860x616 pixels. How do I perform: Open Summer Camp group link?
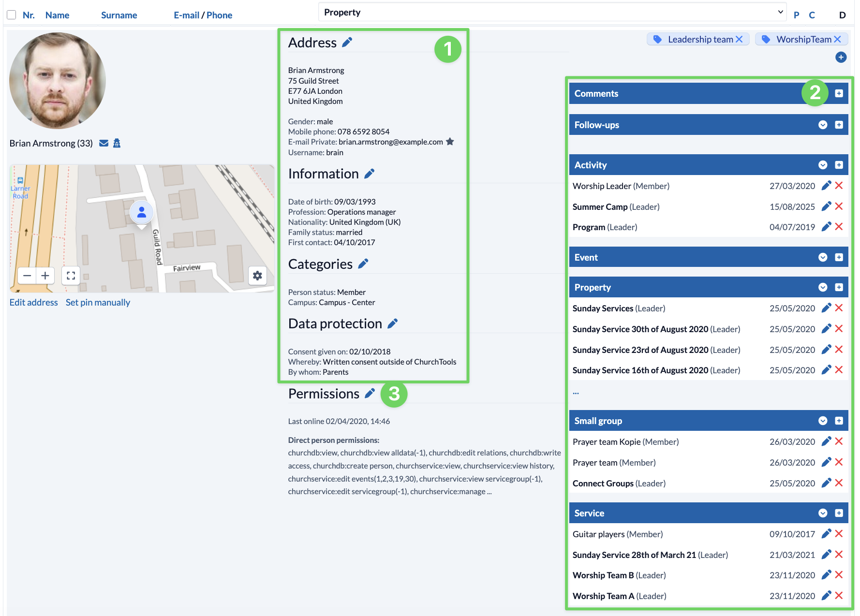(x=600, y=206)
